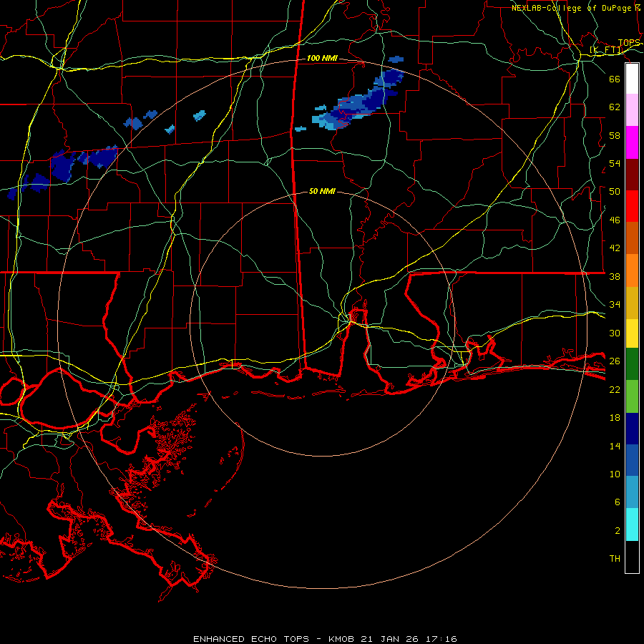Click the dark green legend swatch

click(632, 364)
